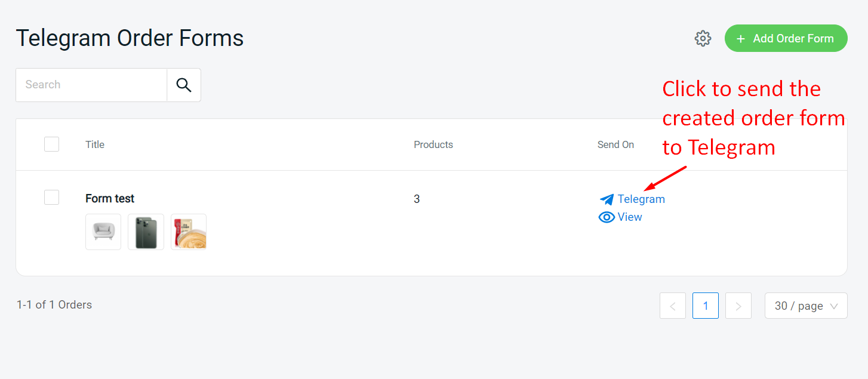Click the View link for Form test
Image resolution: width=868 pixels, height=379 pixels.
(x=630, y=217)
